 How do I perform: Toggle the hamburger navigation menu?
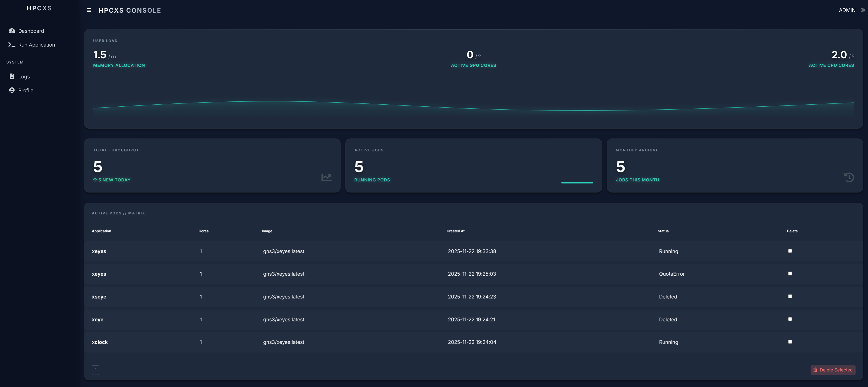89,10
